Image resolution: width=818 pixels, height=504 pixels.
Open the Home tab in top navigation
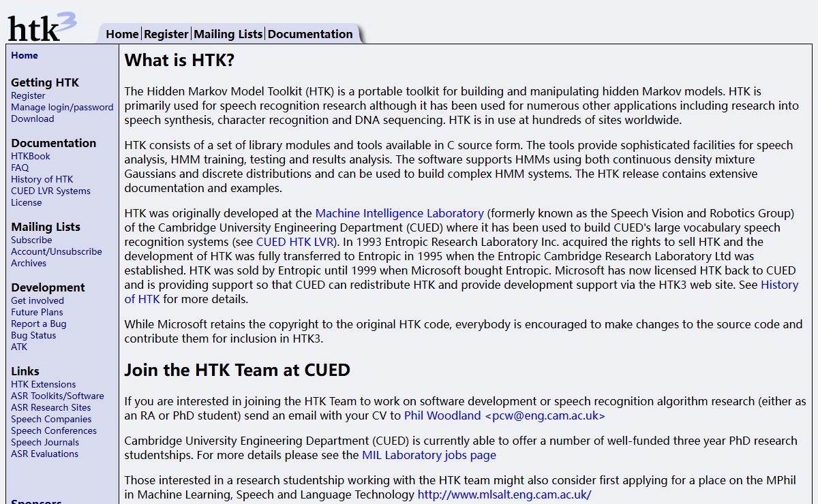coord(123,34)
